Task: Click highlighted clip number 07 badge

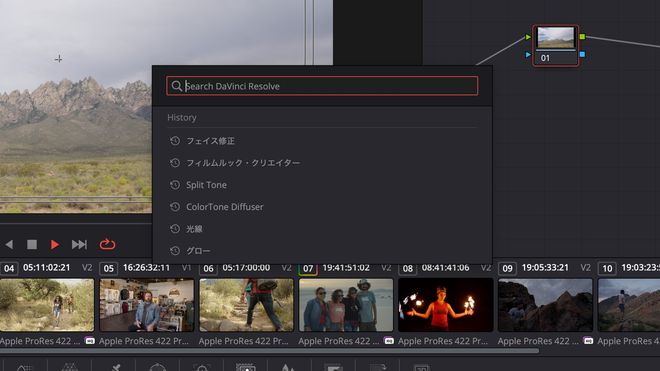Action: click(x=308, y=268)
